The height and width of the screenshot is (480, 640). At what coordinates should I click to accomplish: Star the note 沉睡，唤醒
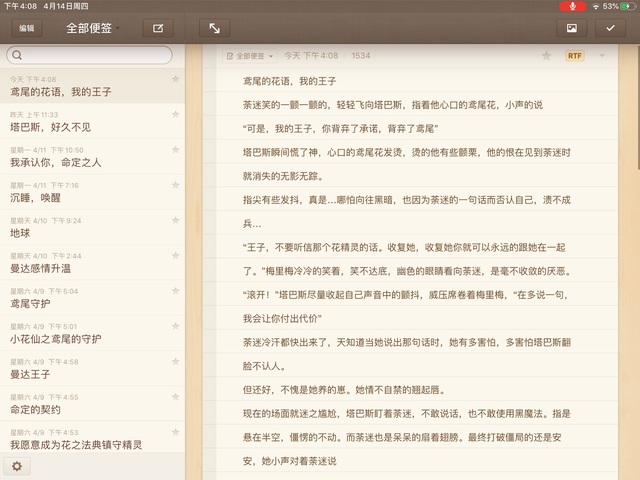point(176,185)
